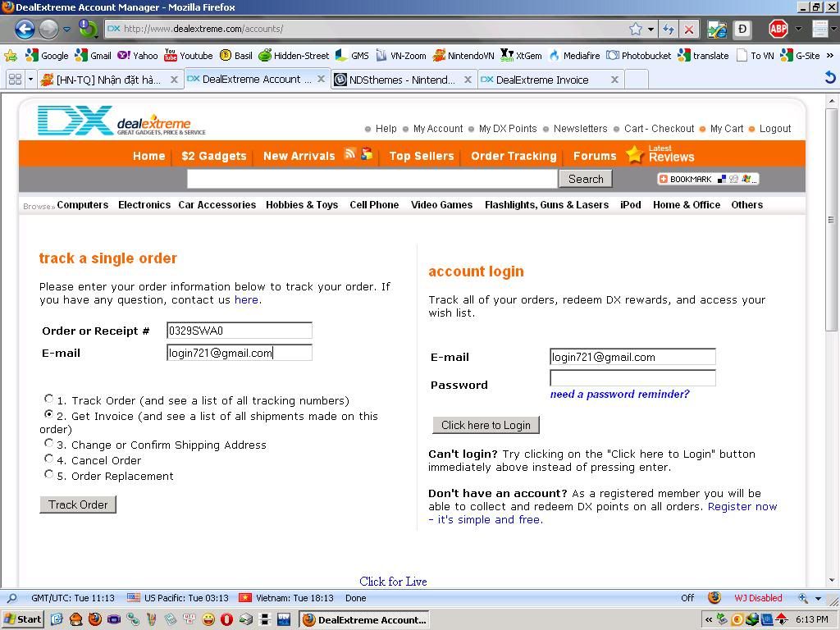Open the Hidden-Street bookmark
The image size is (840, 630).
[294, 55]
